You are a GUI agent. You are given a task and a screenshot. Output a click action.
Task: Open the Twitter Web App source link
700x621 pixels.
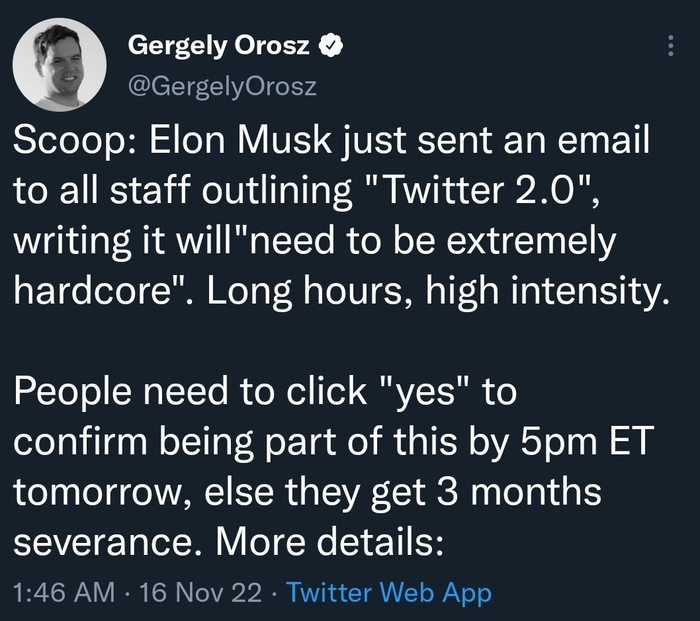pyautogui.click(x=389, y=593)
